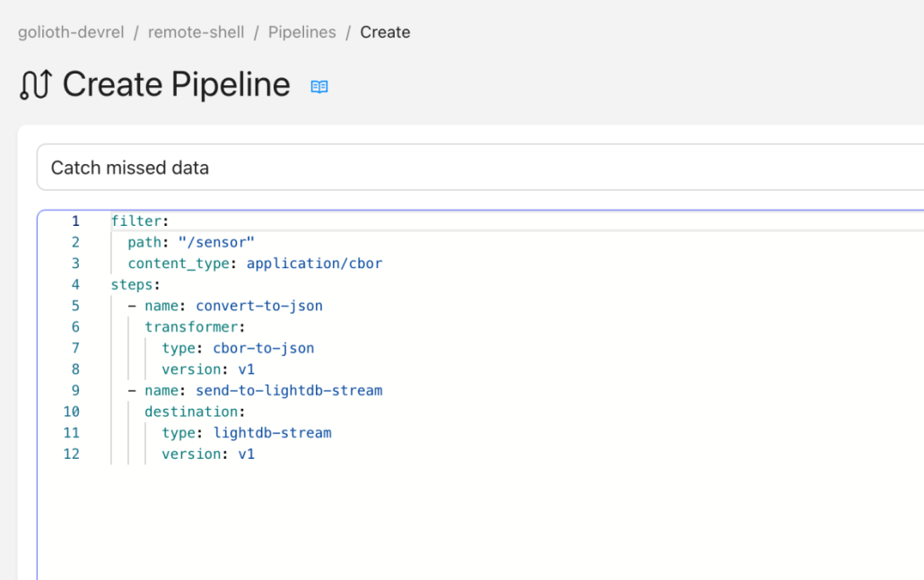
Task: Click the path "/sensor" value
Action: (x=216, y=242)
